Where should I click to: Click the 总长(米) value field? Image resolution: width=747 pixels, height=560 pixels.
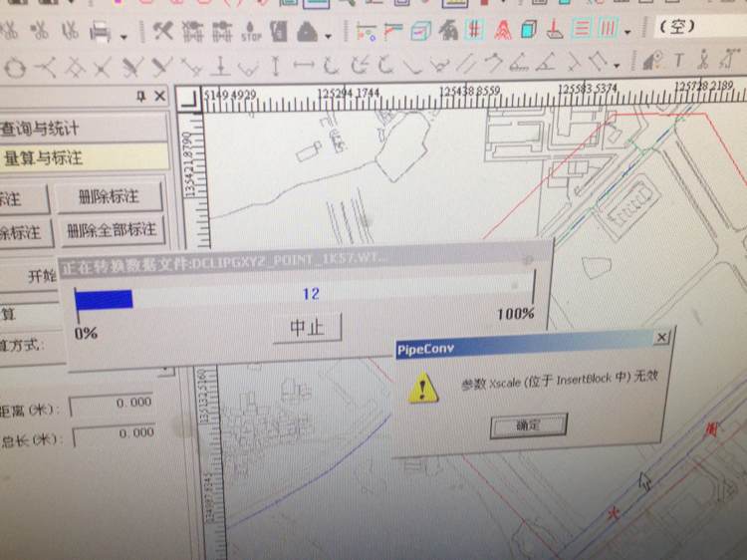tap(115, 434)
